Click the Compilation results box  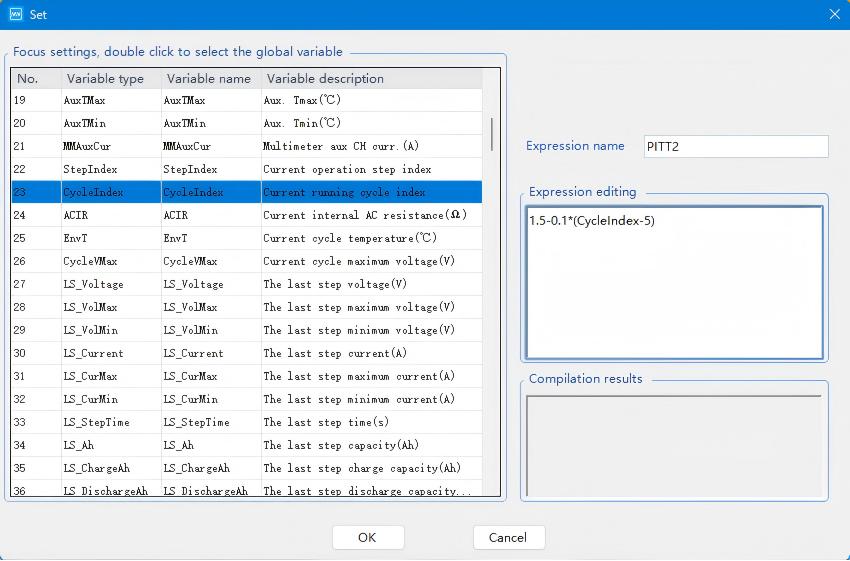pyautogui.click(x=674, y=446)
